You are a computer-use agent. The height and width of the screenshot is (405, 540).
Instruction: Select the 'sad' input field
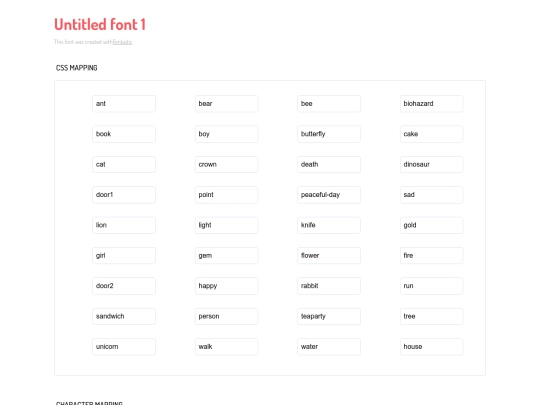point(432,195)
